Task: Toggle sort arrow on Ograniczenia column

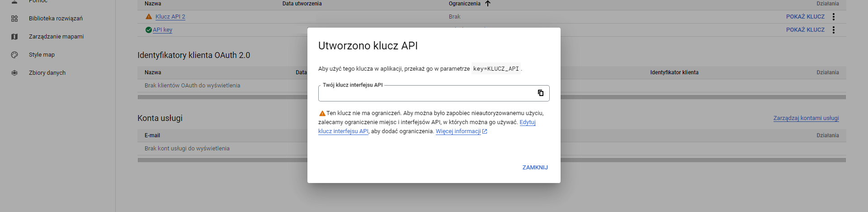Action: 488,4
